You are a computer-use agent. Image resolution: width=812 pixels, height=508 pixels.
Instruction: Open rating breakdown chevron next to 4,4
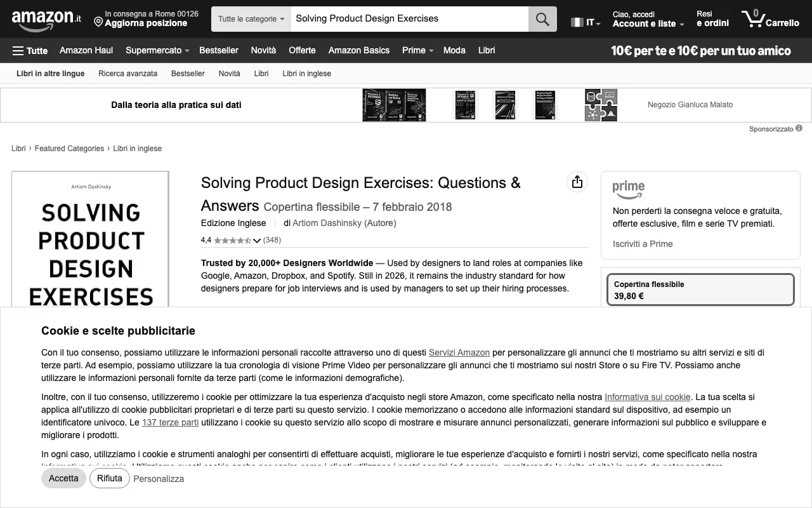(256, 241)
